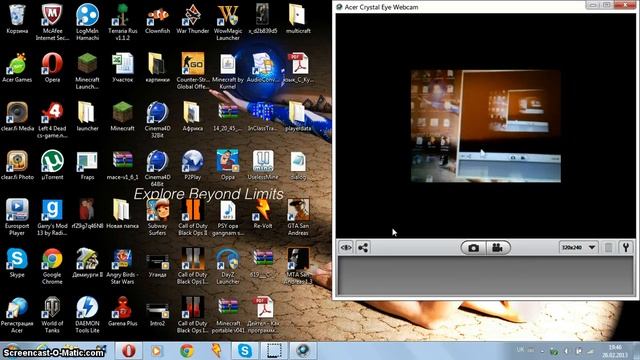Launch µTorrent from desktop
This screenshot has height=360, width=640.
(x=52, y=165)
